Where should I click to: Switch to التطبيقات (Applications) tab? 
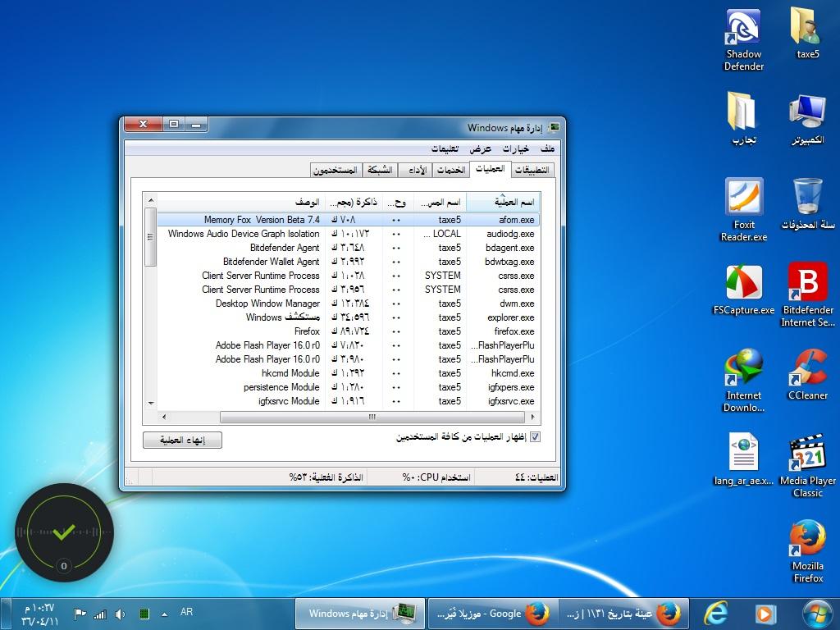[532, 170]
